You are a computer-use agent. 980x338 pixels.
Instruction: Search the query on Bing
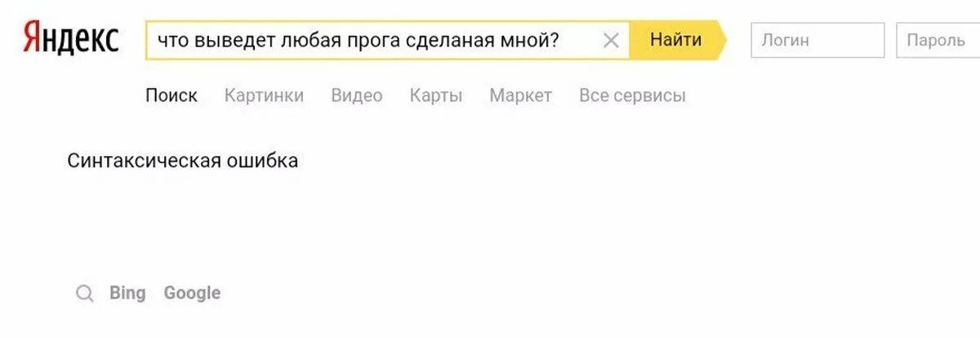coord(127,293)
